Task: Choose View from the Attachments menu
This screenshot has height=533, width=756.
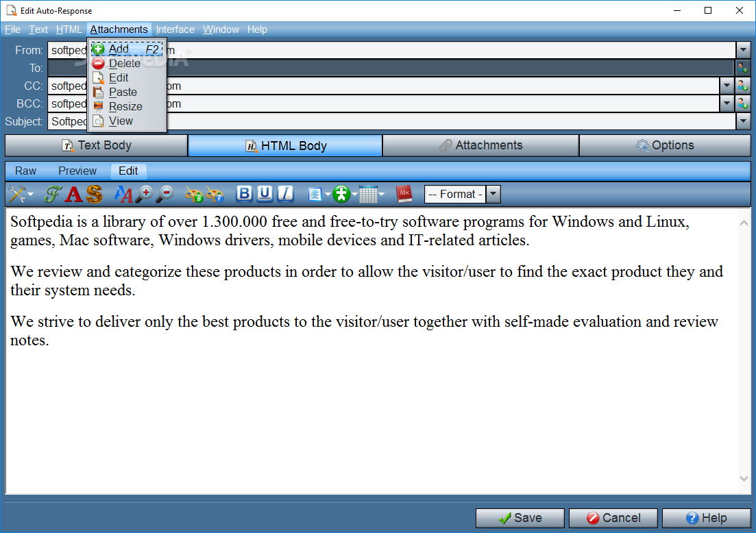Action: [x=127, y=121]
